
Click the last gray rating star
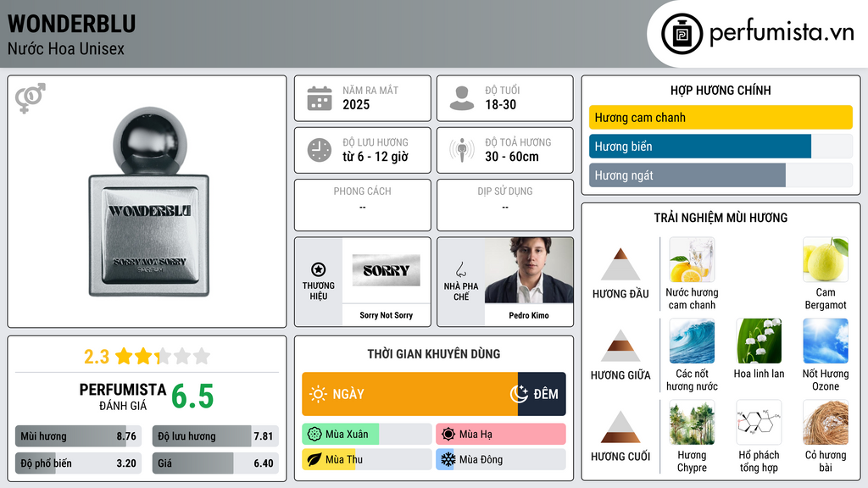pos(202,356)
